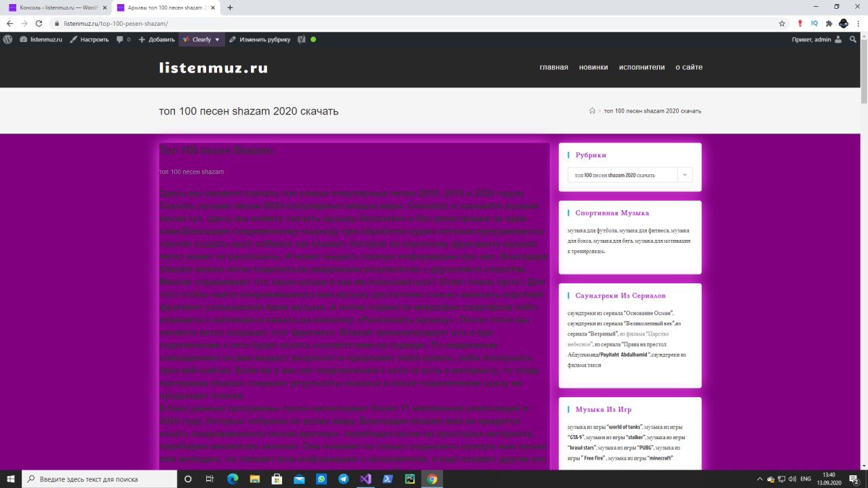The width and height of the screenshot is (868, 488).
Task: Close the Архивы топ 100 песен tab
Action: tap(214, 7)
